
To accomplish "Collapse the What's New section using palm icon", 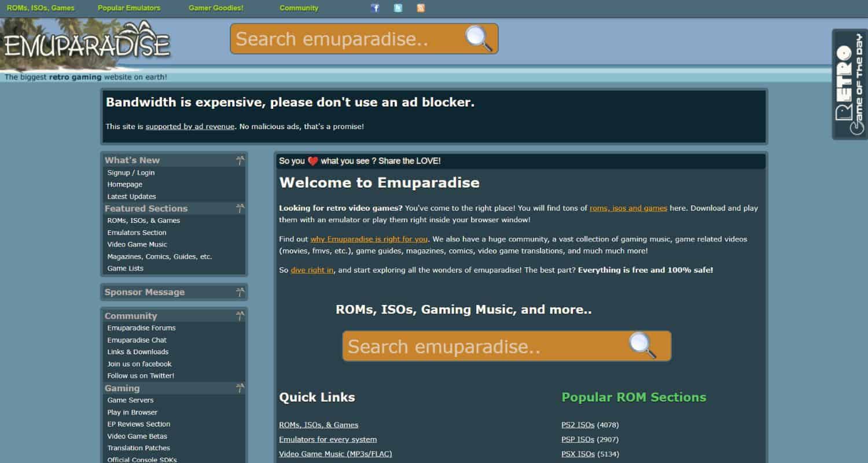I will [240, 160].
